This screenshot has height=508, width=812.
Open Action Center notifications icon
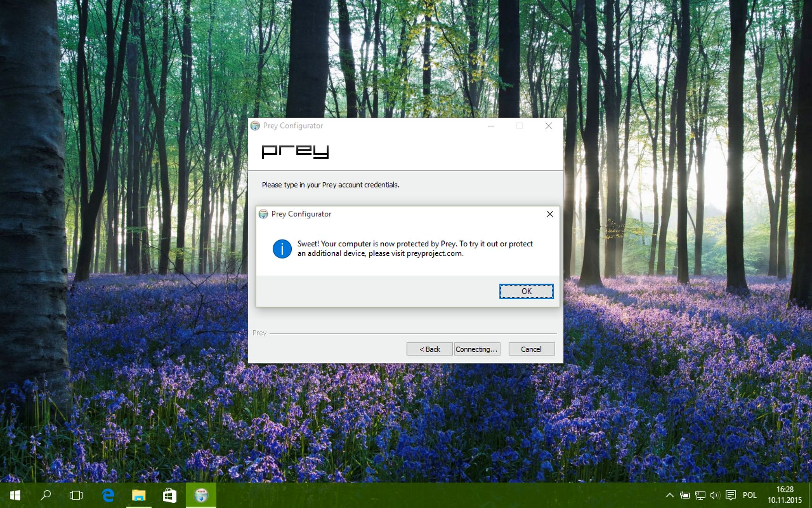coord(730,495)
